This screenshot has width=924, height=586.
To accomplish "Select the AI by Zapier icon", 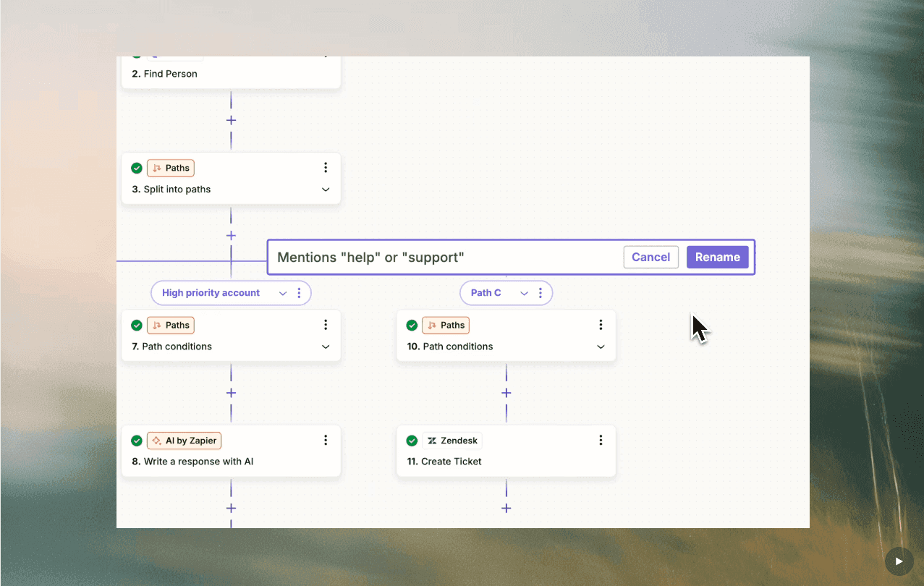I will [157, 440].
